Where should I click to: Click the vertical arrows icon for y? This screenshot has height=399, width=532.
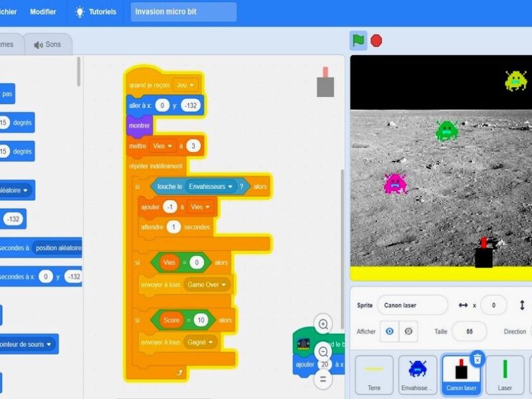tap(522, 305)
